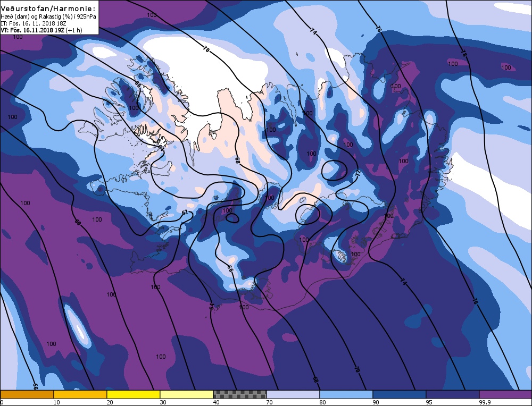Click the '40' legend scale label
The width and height of the screenshot is (532, 406).
click(216, 402)
